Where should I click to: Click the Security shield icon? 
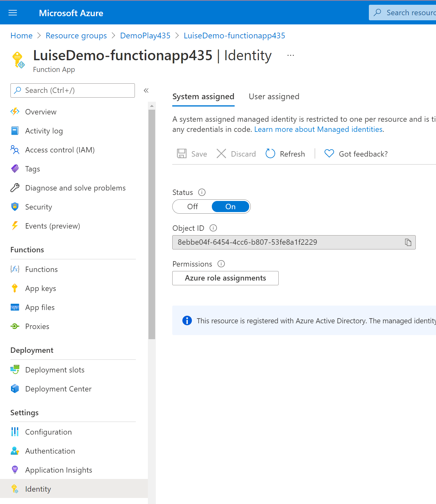[x=15, y=207]
